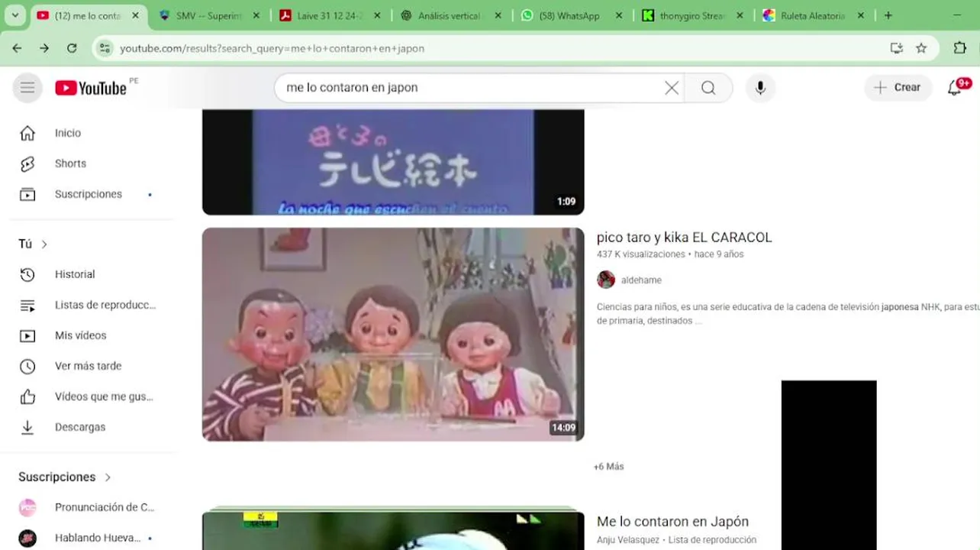Go back with browser back arrow

click(x=17, y=48)
